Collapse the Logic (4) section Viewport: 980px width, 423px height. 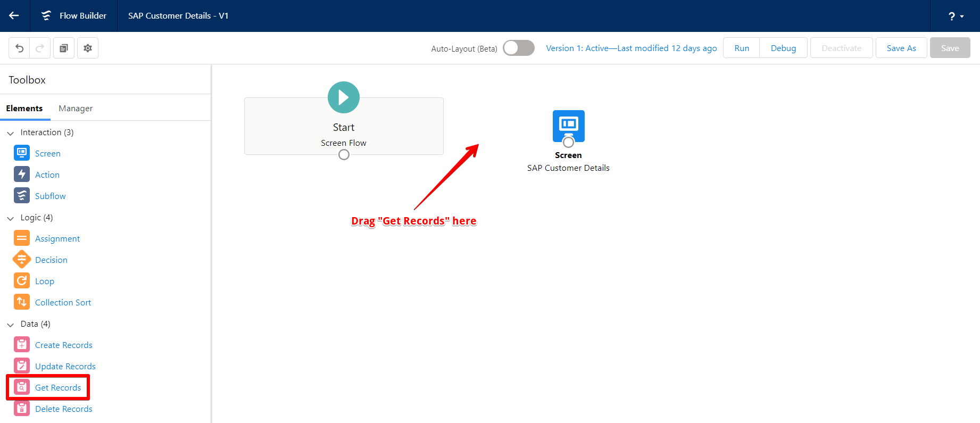tap(11, 218)
